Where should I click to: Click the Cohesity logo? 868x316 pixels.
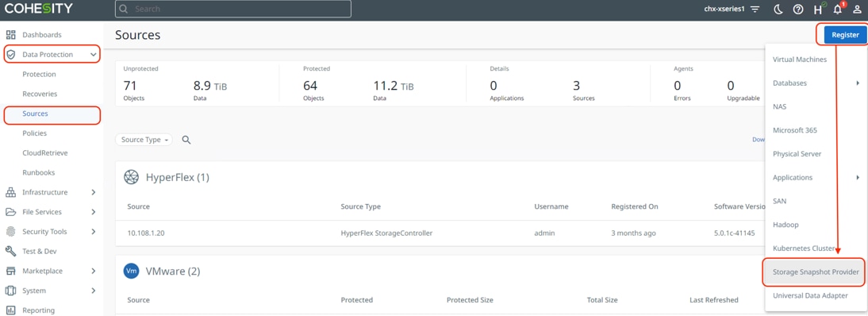39,9
